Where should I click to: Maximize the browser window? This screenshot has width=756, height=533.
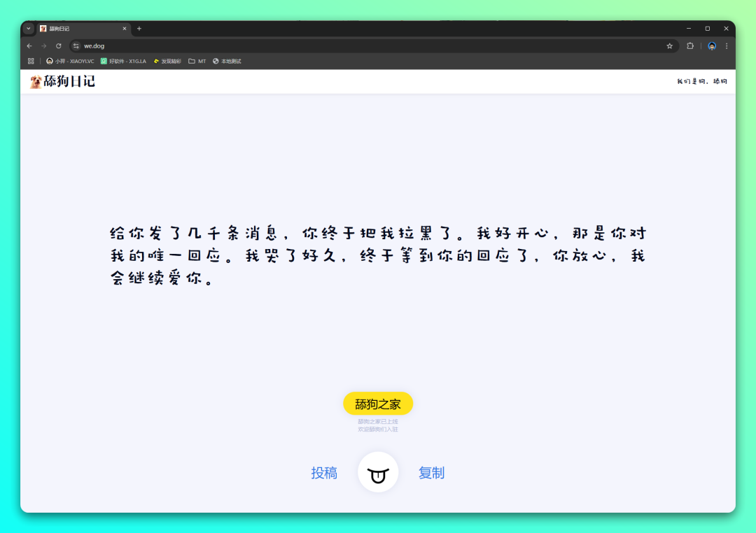point(707,29)
